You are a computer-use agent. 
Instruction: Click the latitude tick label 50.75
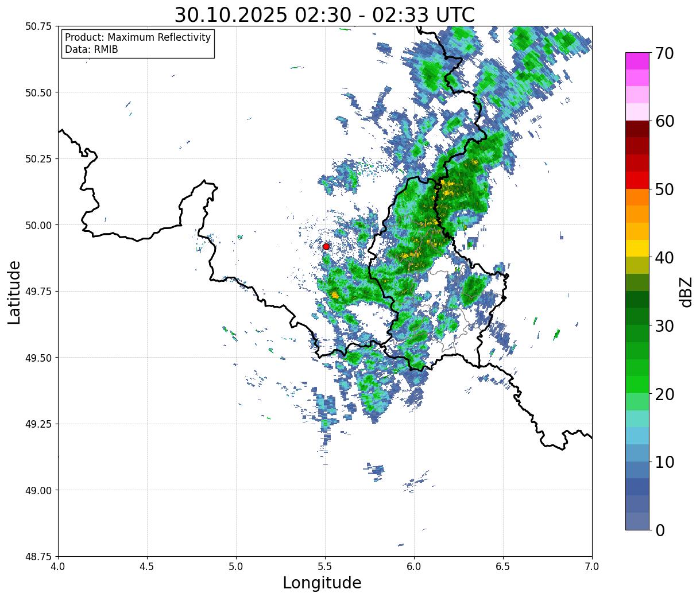coord(38,26)
